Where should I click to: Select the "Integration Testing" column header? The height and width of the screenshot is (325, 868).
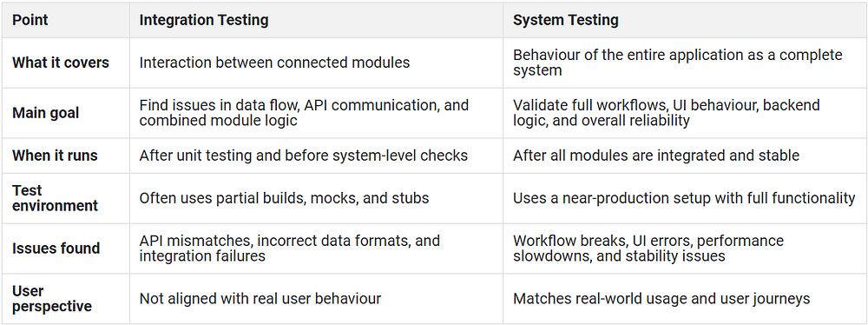tap(204, 21)
